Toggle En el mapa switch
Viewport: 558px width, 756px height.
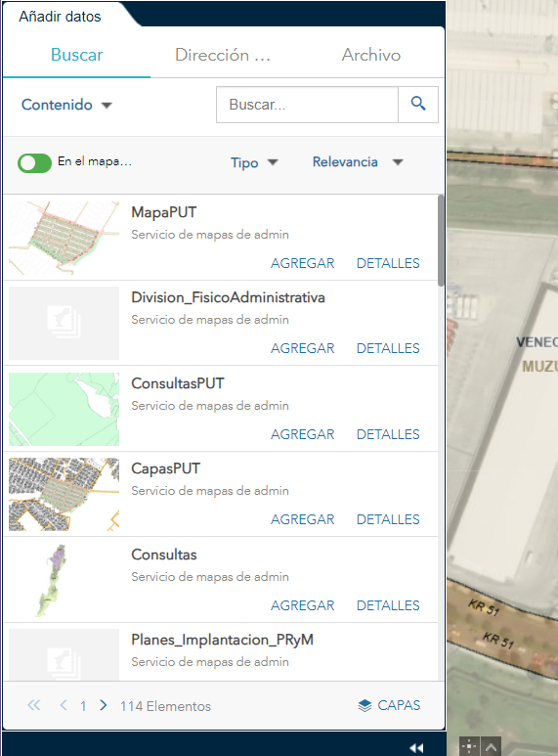click(x=35, y=163)
